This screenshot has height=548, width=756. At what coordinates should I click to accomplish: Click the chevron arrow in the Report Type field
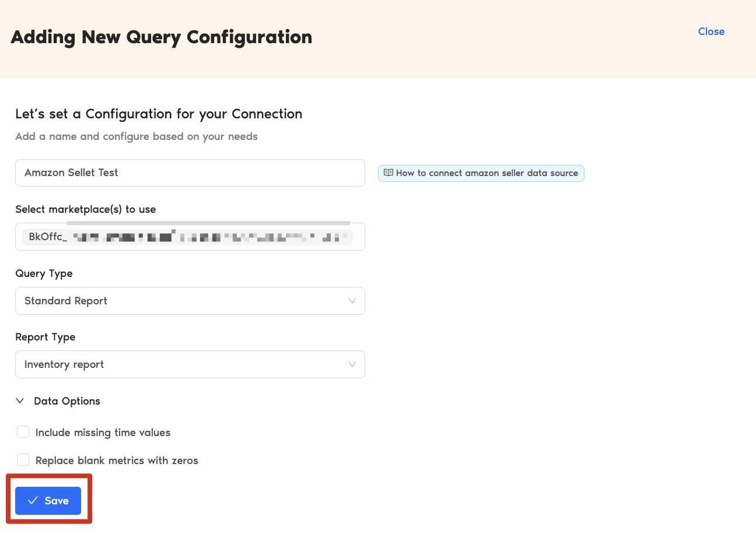click(352, 364)
